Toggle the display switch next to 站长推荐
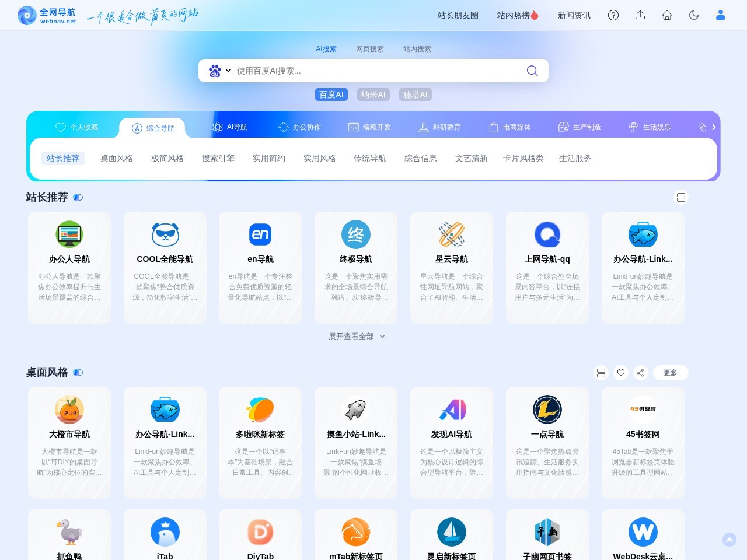The width and height of the screenshot is (747, 560). click(x=78, y=197)
